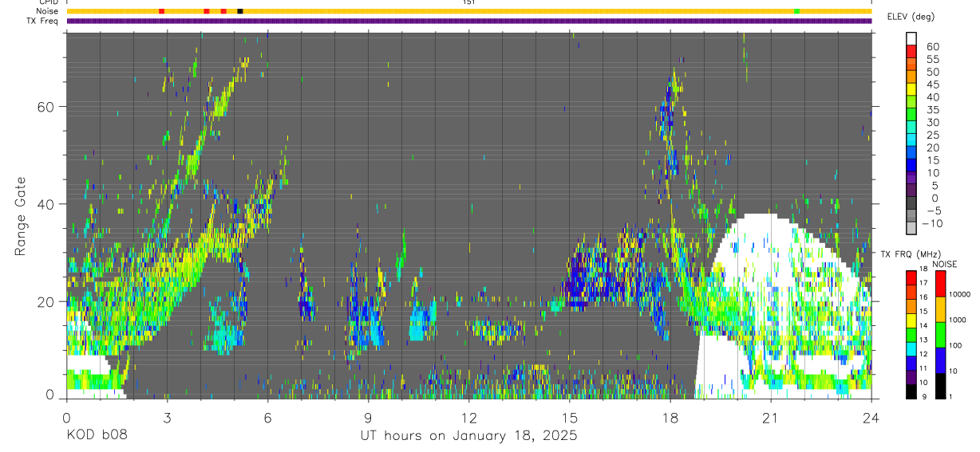Screen dimensions: 980x452
Task: Click the 'Range Gate' y-axis title
Action: click(22, 216)
